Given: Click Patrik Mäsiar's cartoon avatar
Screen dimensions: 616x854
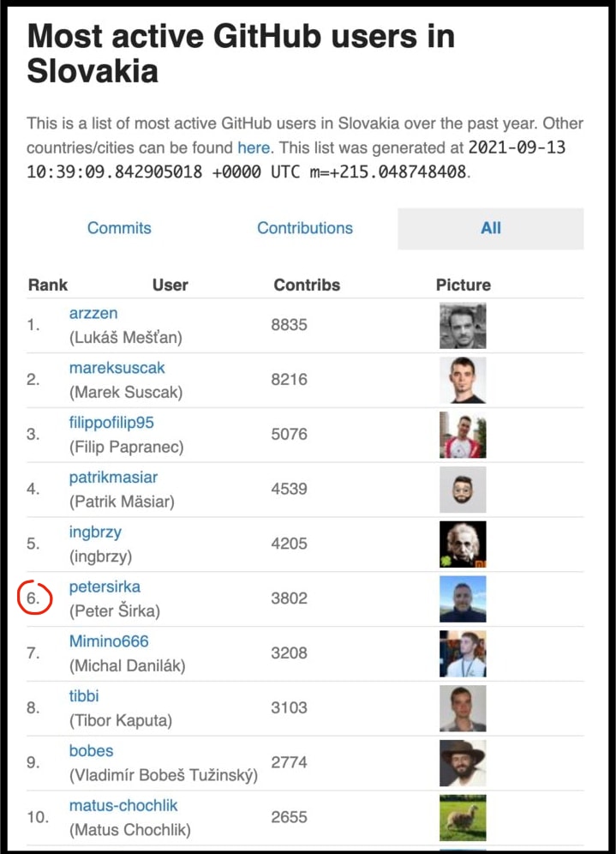Looking at the screenshot, I should coord(463,489).
